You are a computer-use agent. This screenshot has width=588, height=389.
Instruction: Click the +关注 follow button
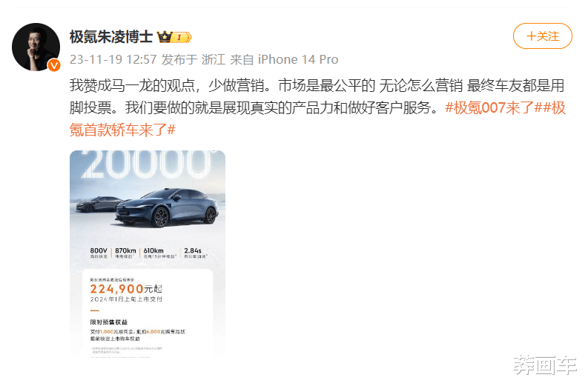(542, 36)
